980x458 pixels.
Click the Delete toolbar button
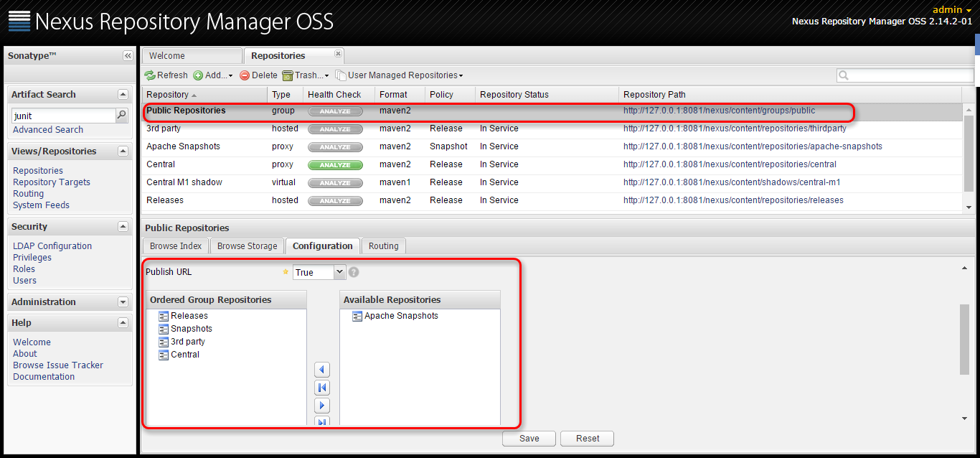(258, 75)
